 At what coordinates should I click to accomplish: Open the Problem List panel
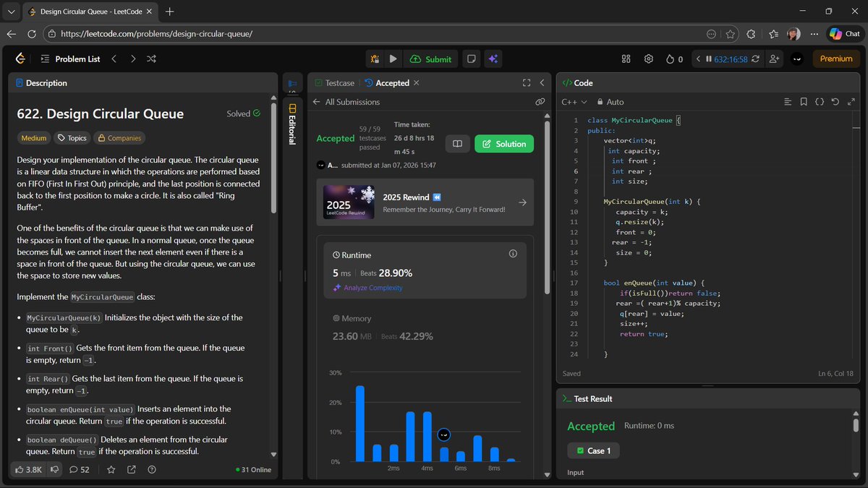pyautogui.click(x=70, y=59)
